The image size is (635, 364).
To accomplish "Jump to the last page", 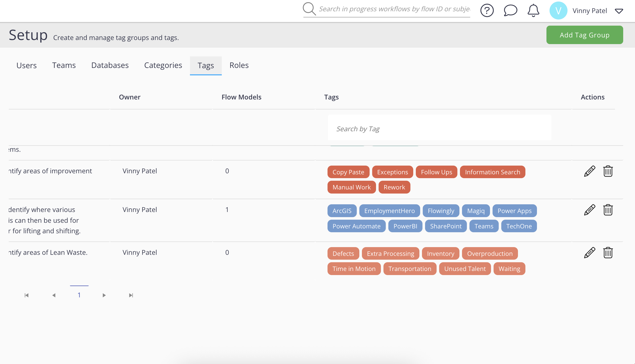I will (131, 295).
